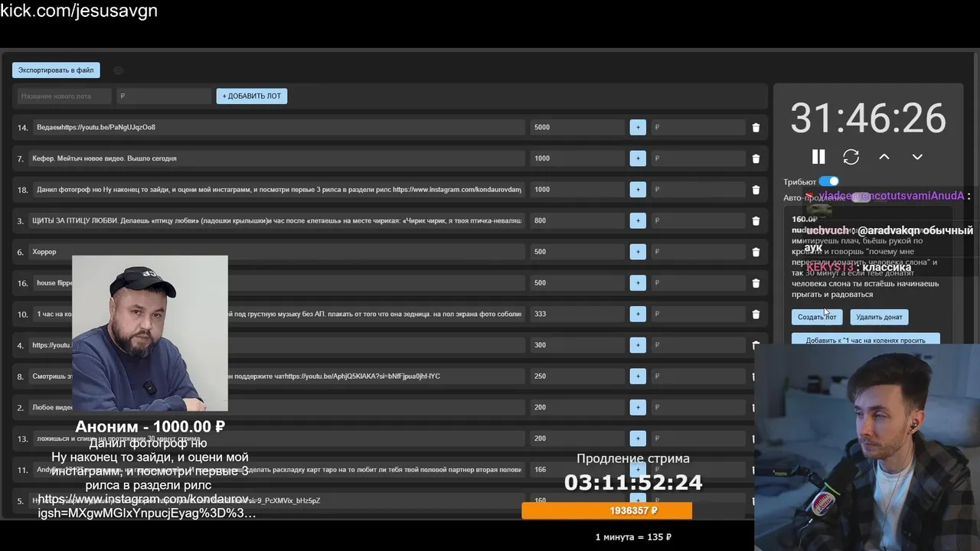Image resolution: width=980 pixels, height=551 pixels.
Task: Pause the auction countdown timer
Action: pyautogui.click(x=818, y=157)
